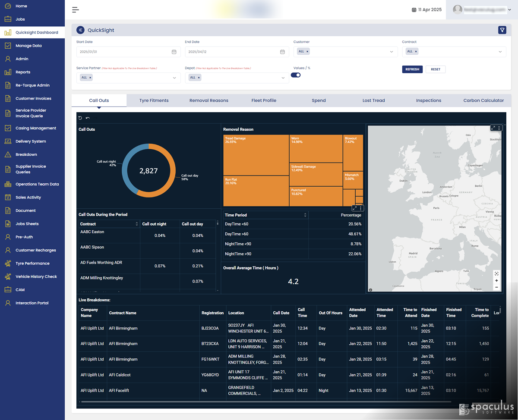Click the Re-Torque Admin document icon
Screen dimensions: 518x420
pyautogui.click(x=8, y=85)
